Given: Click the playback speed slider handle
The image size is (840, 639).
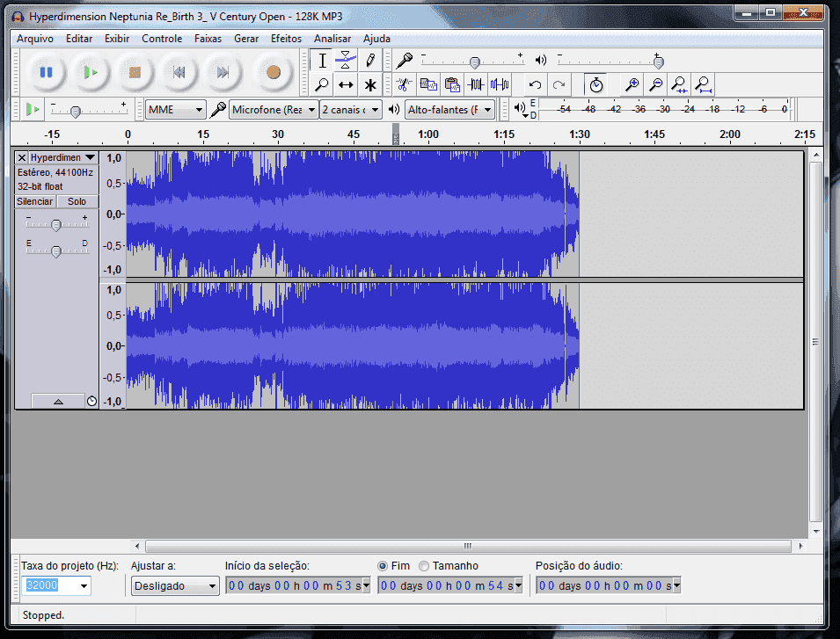Looking at the screenshot, I should tap(76, 112).
